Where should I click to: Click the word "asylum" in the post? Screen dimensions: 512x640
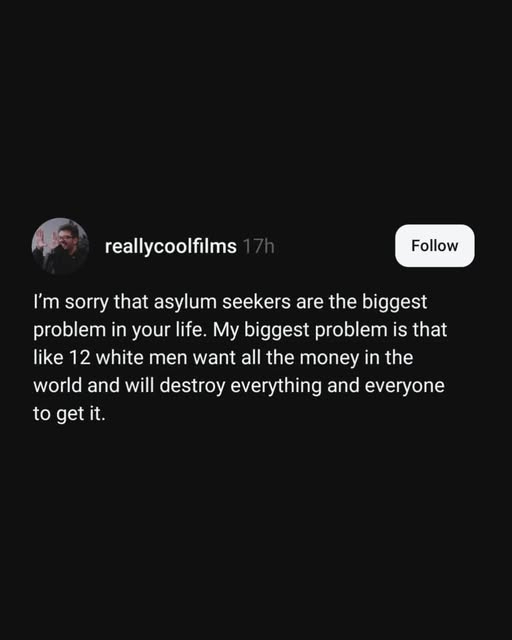(185, 302)
